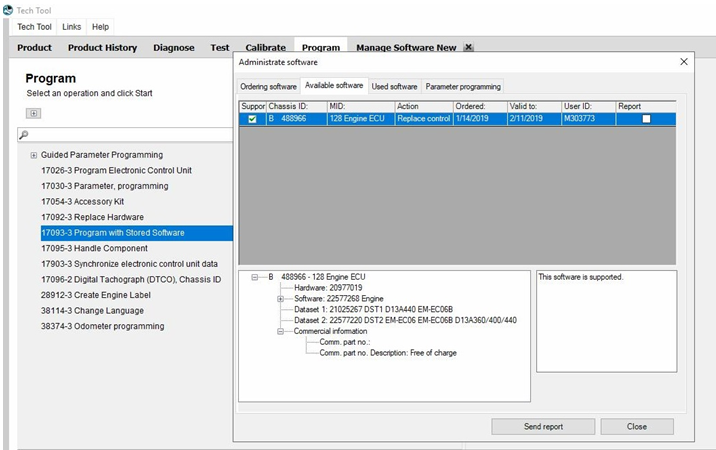Click the Send report button
The image size is (716, 450).
(x=543, y=426)
